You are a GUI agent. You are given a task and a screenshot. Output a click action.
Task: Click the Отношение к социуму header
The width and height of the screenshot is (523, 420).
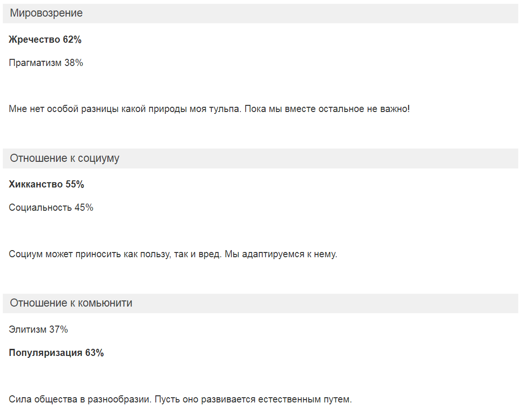tap(260, 159)
